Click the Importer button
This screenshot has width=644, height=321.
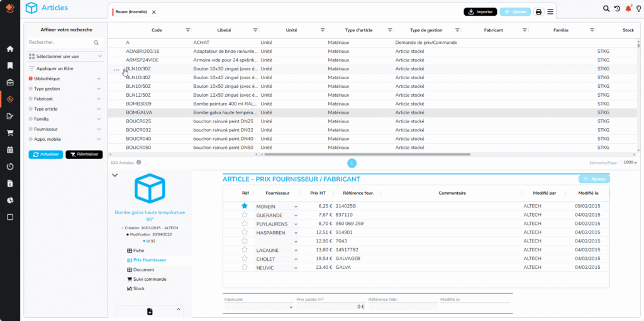(480, 12)
